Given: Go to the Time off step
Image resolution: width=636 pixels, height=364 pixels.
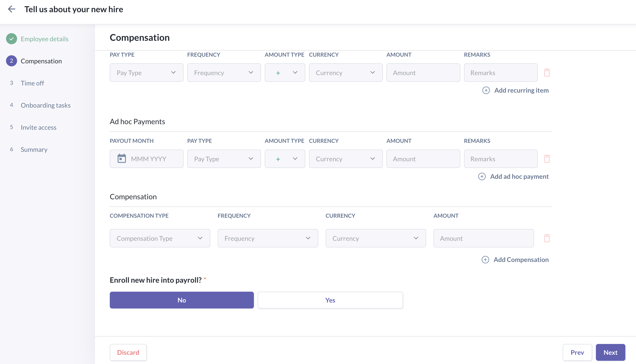Looking at the screenshot, I should (32, 83).
